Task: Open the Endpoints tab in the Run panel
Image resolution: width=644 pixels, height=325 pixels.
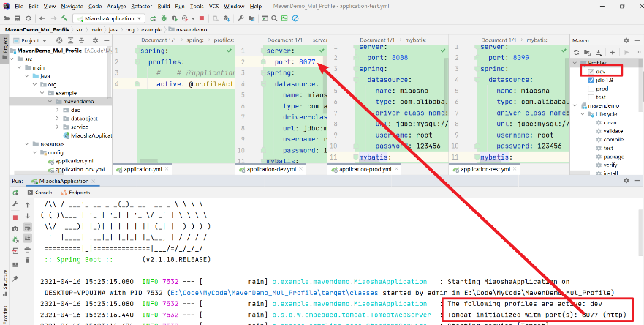Action: [x=75, y=193]
